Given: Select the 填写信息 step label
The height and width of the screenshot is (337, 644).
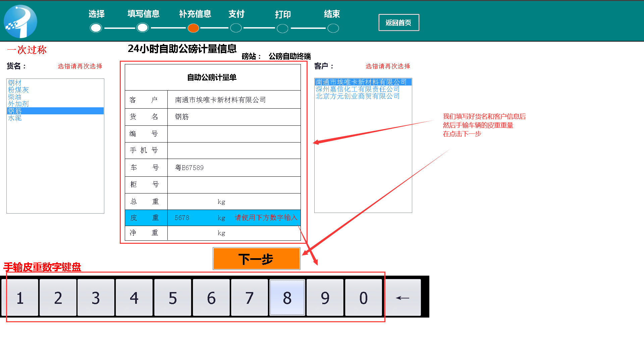Looking at the screenshot, I should [x=144, y=14].
